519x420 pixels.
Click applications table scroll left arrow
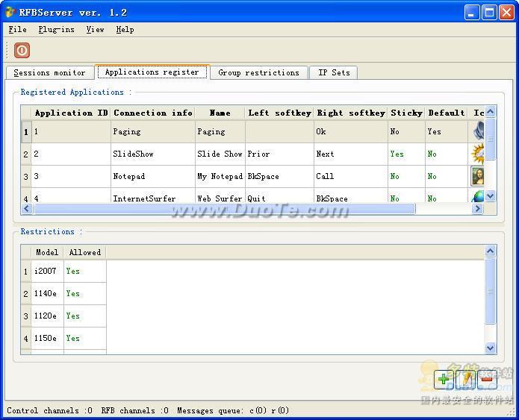[x=27, y=208]
